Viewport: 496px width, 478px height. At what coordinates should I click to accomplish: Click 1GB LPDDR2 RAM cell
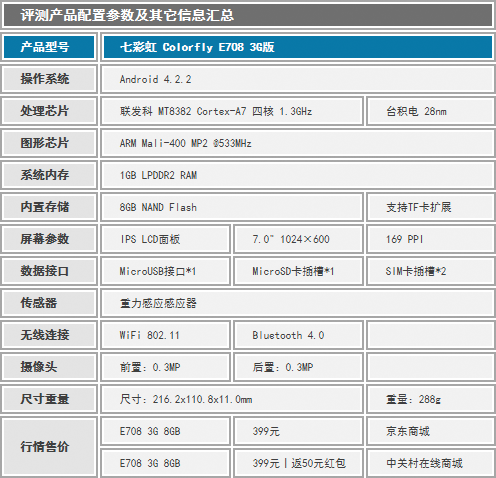(x=298, y=175)
